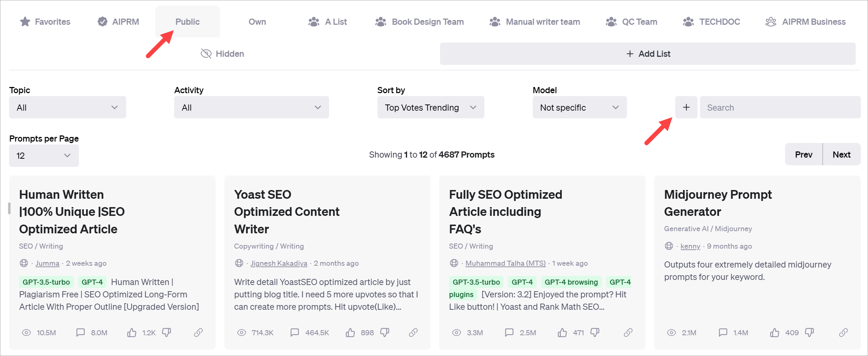Open author profile link kenny
Image resolution: width=868 pixels, height=356 pixels.
[x=690, y=246]
